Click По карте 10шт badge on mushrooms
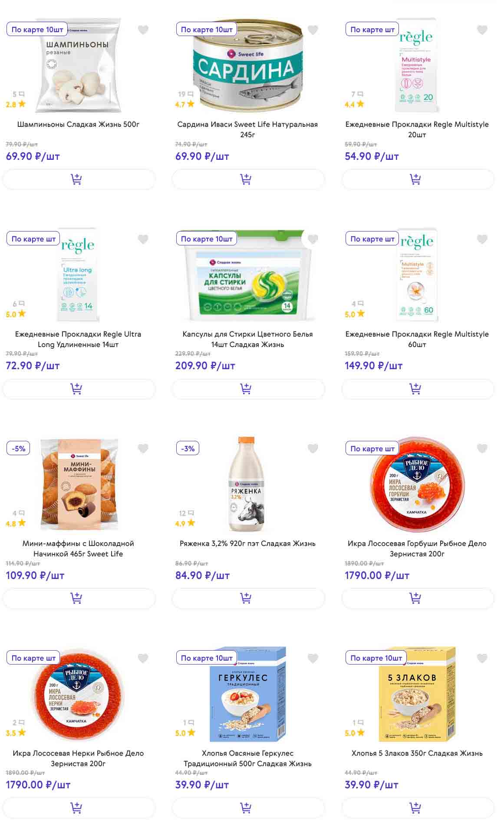 (37, 30)
